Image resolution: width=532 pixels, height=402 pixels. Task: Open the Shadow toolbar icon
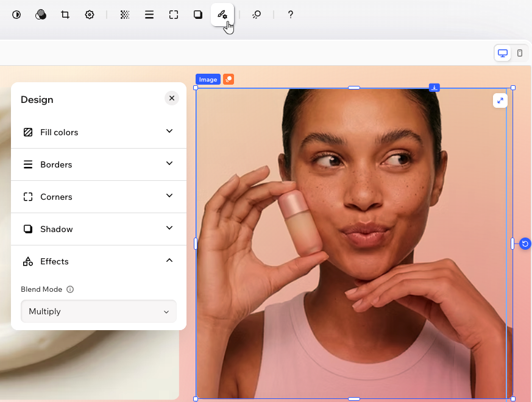[x=198, y=15]
